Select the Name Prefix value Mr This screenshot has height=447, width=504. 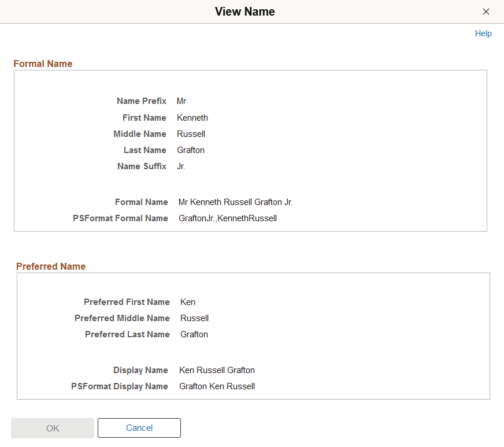[181, 101]
